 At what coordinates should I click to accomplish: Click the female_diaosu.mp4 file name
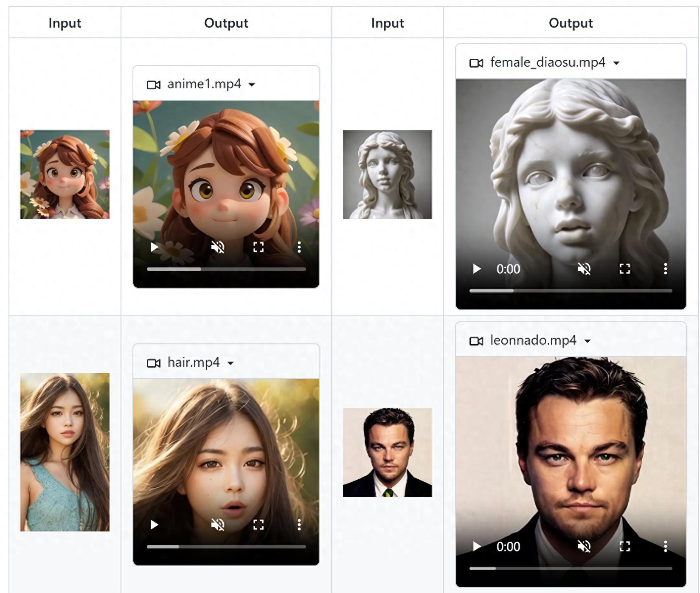[548, 62]
